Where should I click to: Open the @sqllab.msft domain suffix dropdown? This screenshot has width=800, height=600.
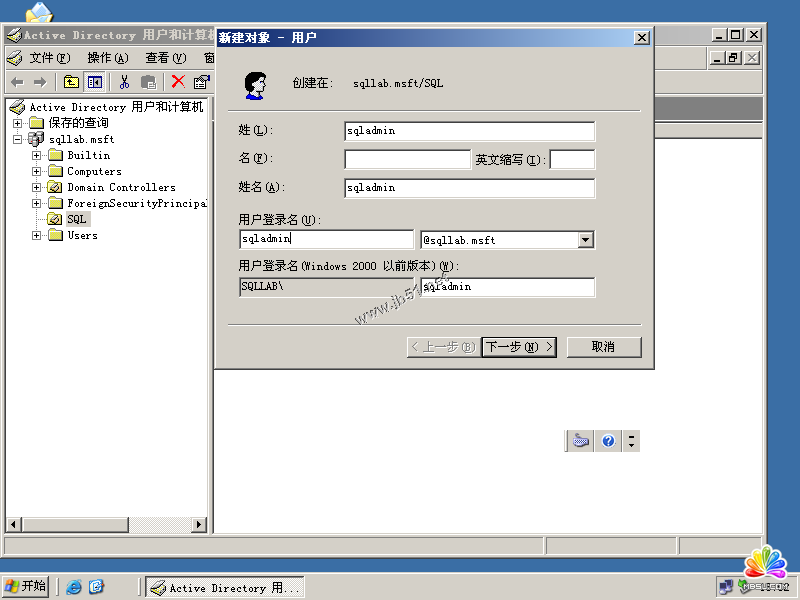click(586, 240)
